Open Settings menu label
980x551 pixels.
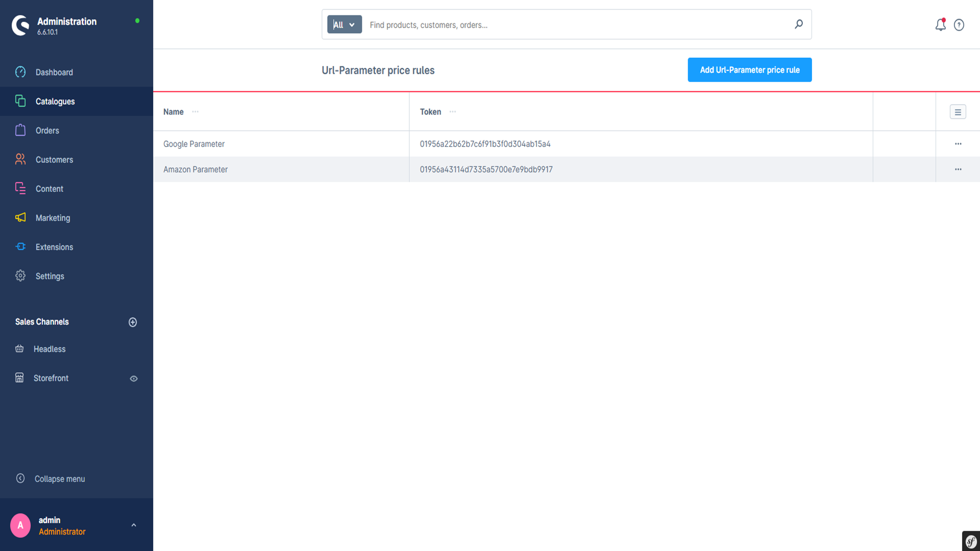tap(50, 276)
